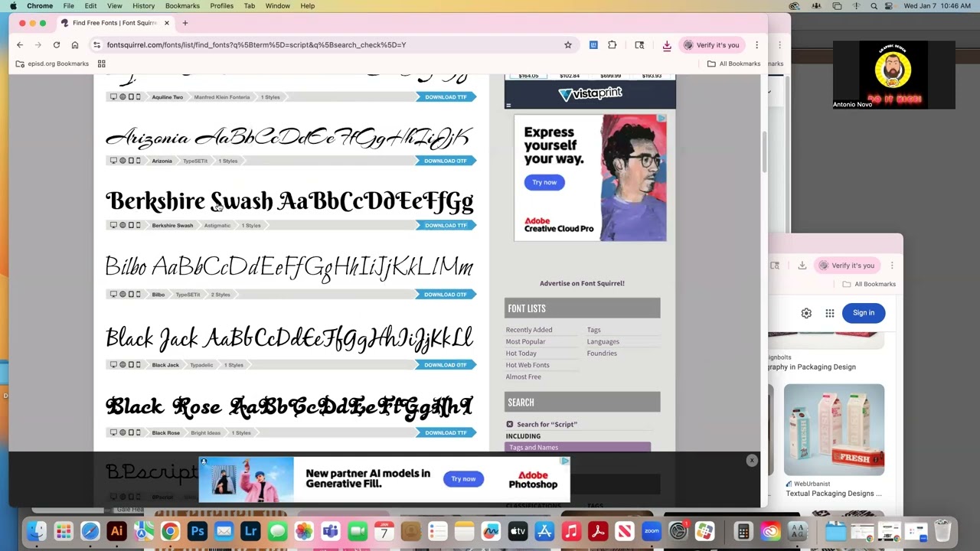Open Bilbo's 2 Styles link
This screenshot has height=551, width=980.
(x=220, y=294)
